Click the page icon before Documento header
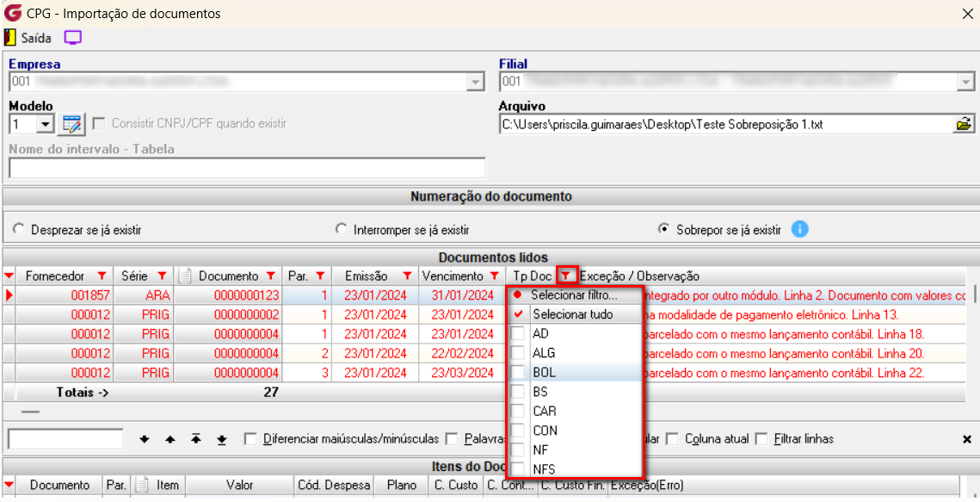 184,276
